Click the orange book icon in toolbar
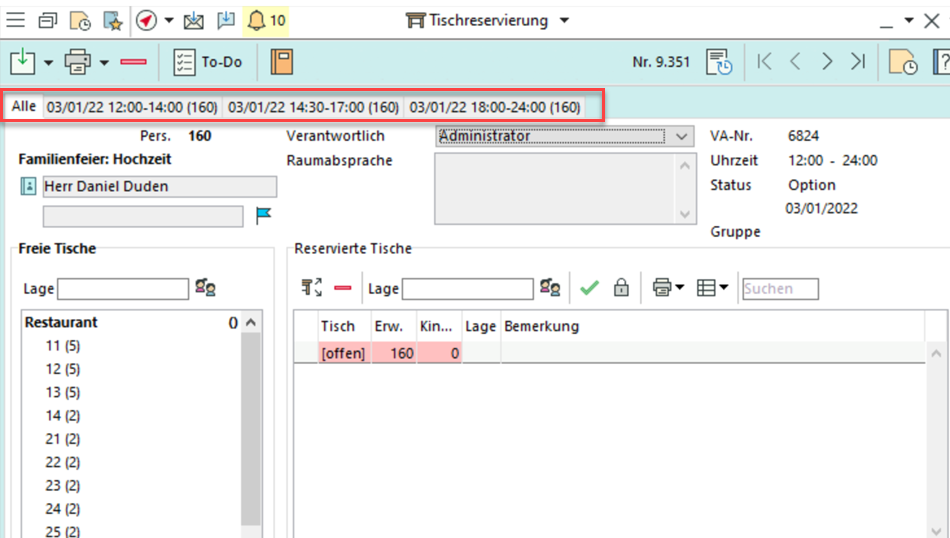Screen dimensions: 950x538 pyautogui.click(x=282, y=62)
